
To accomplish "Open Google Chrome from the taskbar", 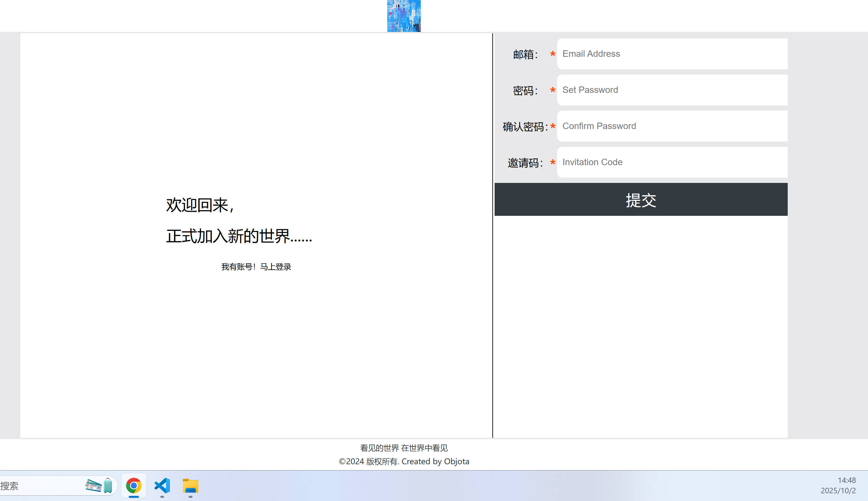I will pyautogui.click(x=133, y=486).
